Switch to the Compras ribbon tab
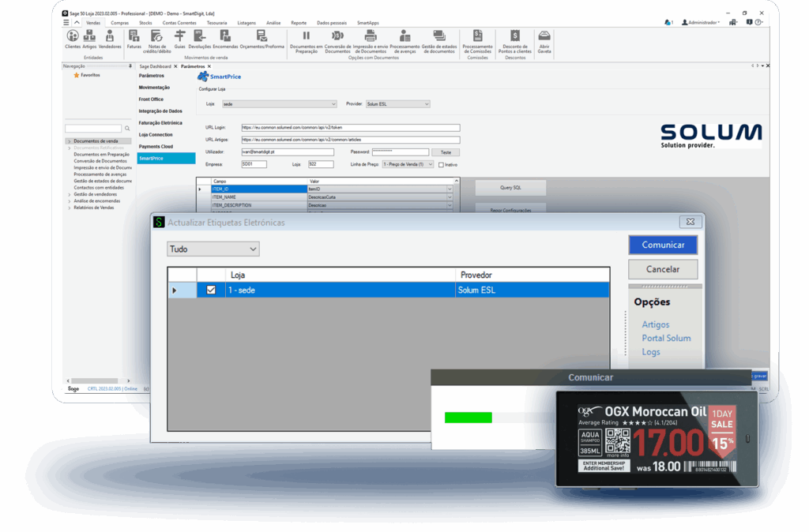The height and width of the screenshot is (532, 809). 120,23
